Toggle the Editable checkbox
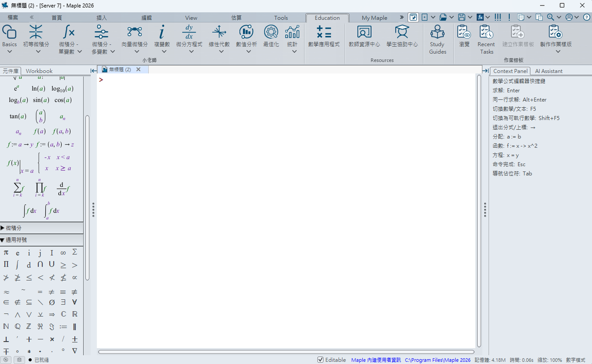 pos(321,360)
